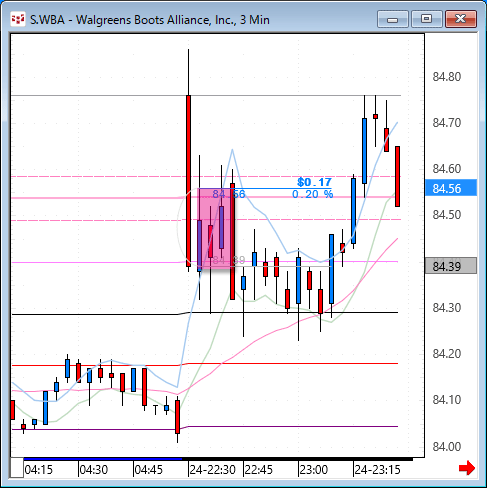Click the 84.60 price axis label
The height and width of the screenshot is (488, 487).
click(x=447, y=168)
